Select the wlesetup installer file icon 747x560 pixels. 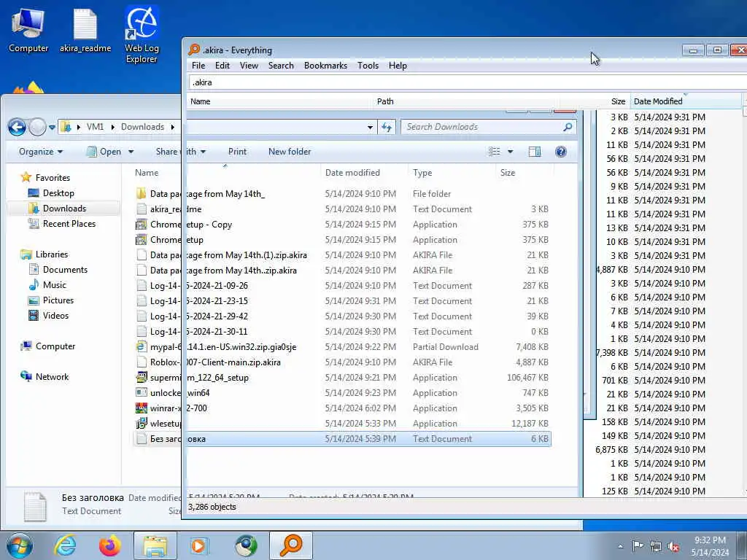point(141,424)
